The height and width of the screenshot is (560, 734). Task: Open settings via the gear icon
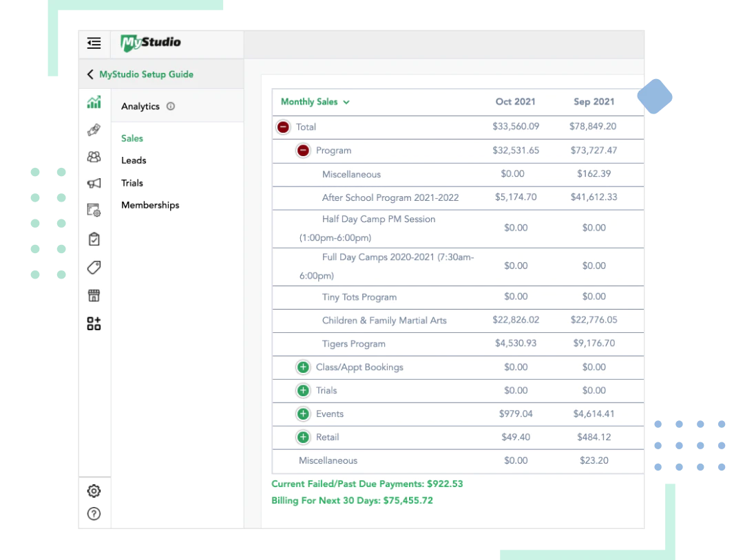pyautogui.click(x=94, y=491)
